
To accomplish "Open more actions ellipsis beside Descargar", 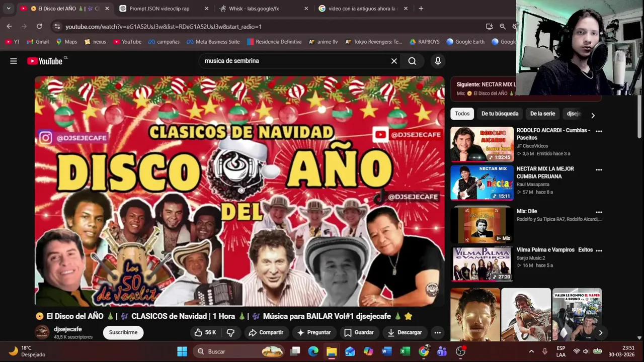I will (438, 332).
